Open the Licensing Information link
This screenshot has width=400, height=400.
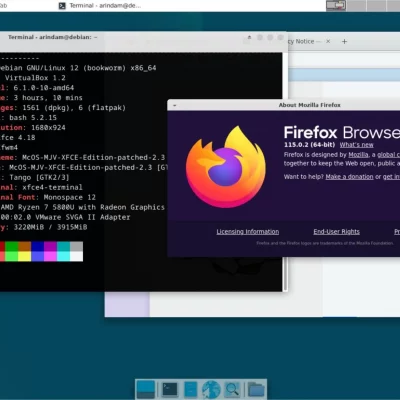tap(248, 232)
